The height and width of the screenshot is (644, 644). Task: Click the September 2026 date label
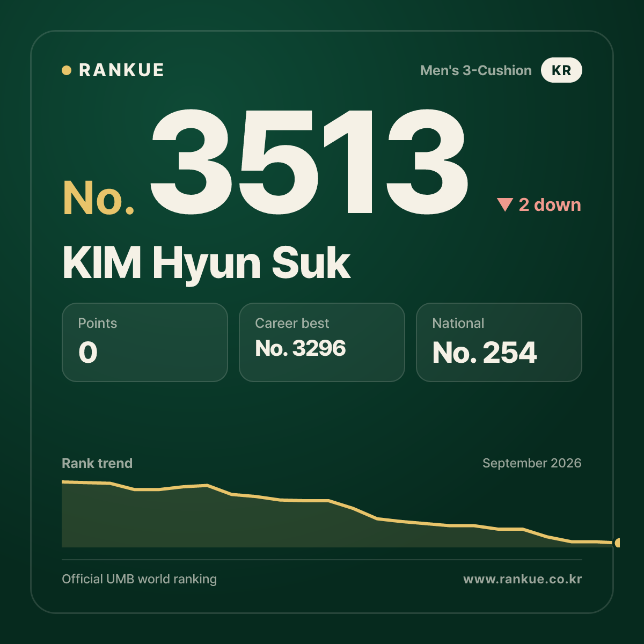(532, 463)
